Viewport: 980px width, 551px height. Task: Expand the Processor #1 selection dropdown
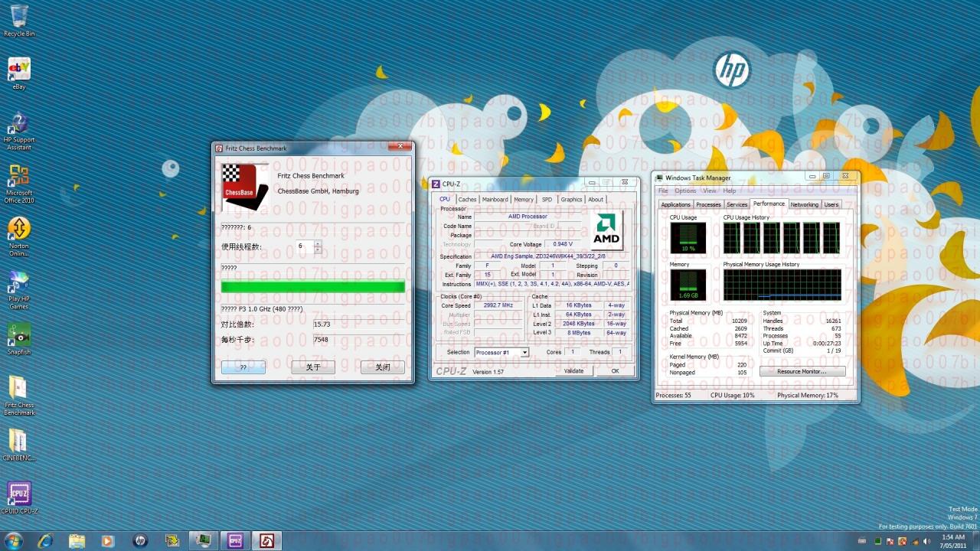click(524, 353)
